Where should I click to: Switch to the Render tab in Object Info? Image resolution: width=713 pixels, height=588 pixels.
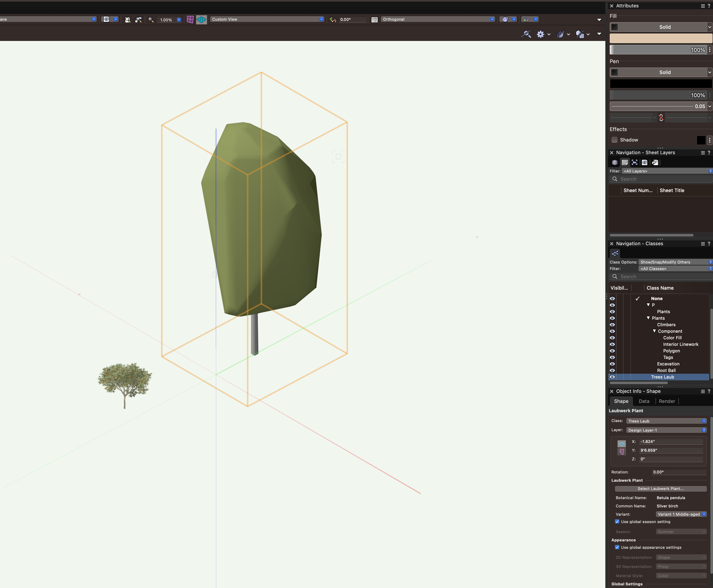point(667,401)
